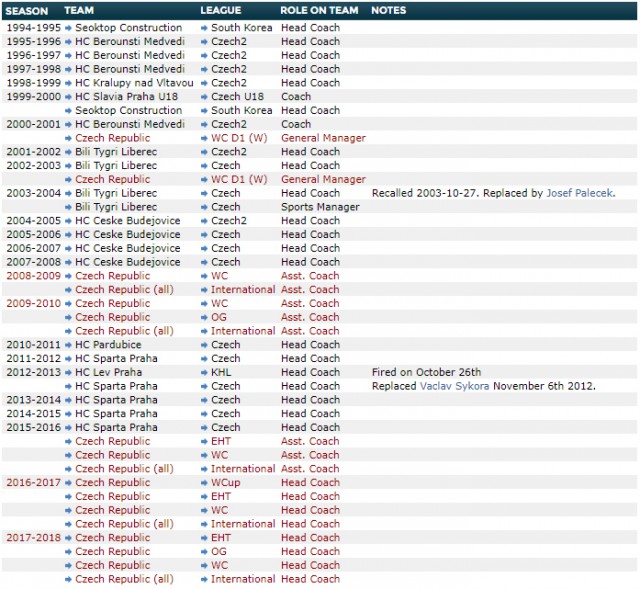Screen dimensions: 640x589
Task: Click arrow icon before WCup league
Action: point(204,483)
